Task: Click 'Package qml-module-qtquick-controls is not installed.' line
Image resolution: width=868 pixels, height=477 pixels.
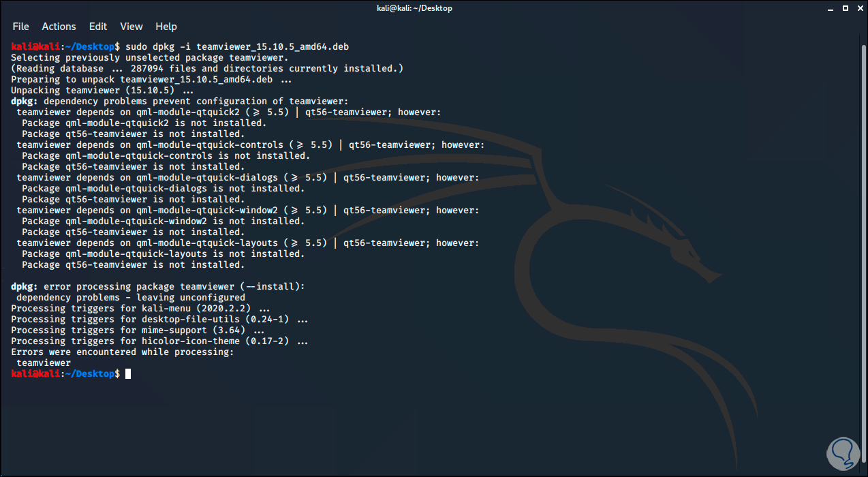Action: coord(166,155)
